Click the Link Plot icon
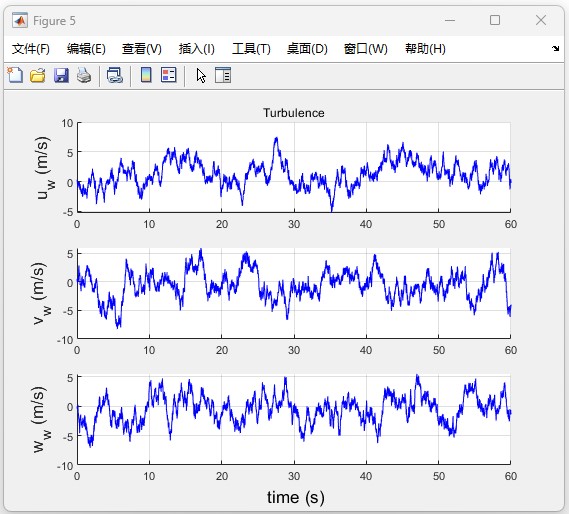This screenshot has height=514, width=569. (115, 76)
